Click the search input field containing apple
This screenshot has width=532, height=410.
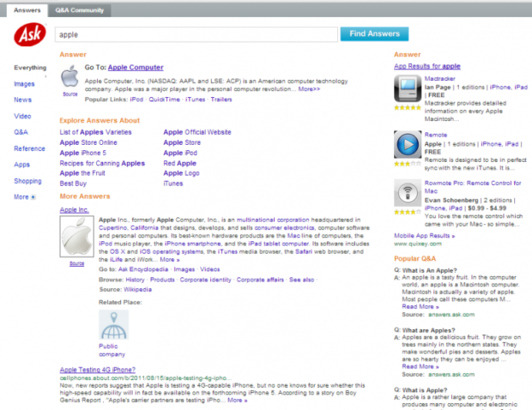[x=196, y=35]
